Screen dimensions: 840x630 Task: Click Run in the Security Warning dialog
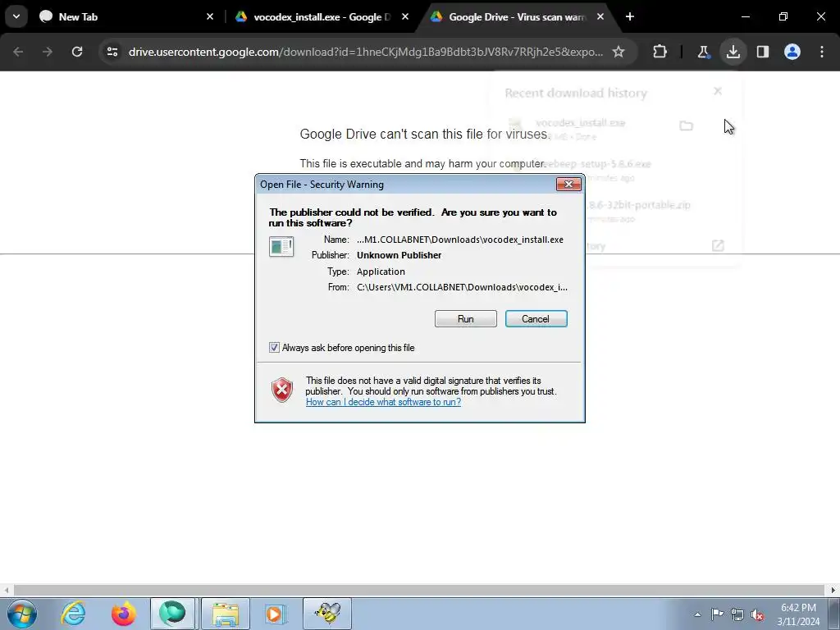click(x=466, y=319)
